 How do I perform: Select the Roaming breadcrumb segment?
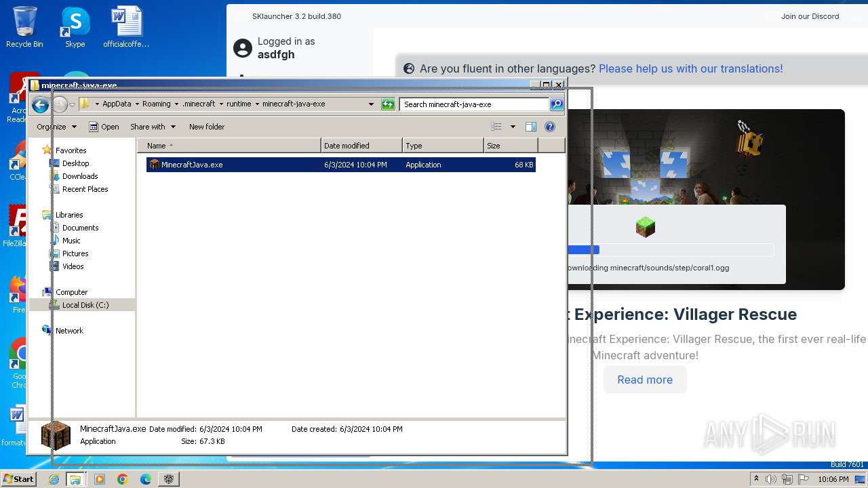[x=157, y=104]
